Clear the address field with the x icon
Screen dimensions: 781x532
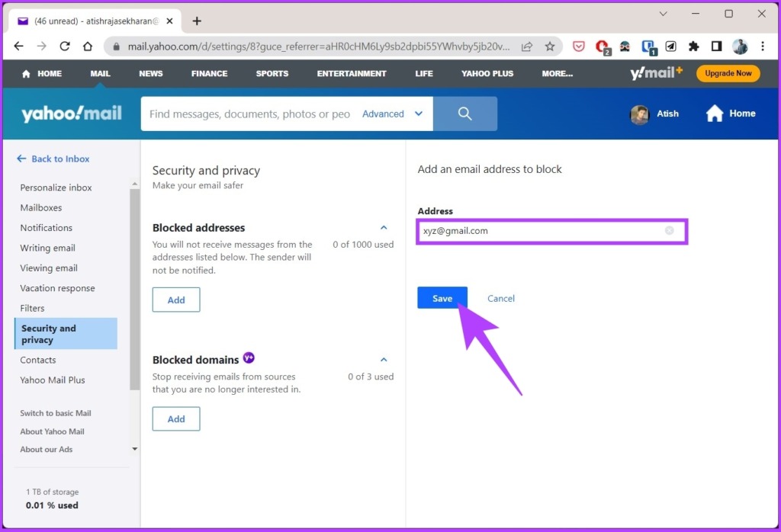(x=669, y=230)
